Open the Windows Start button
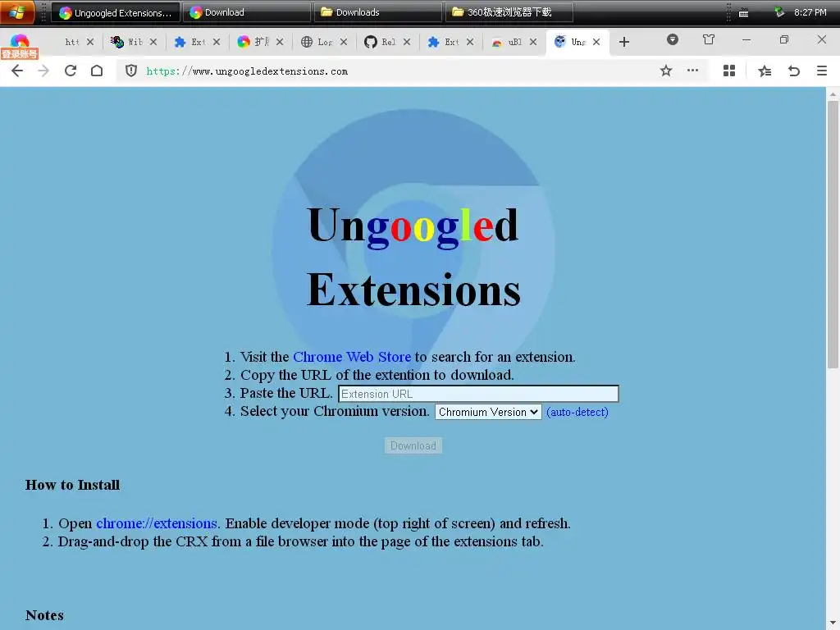 point(17,12)
